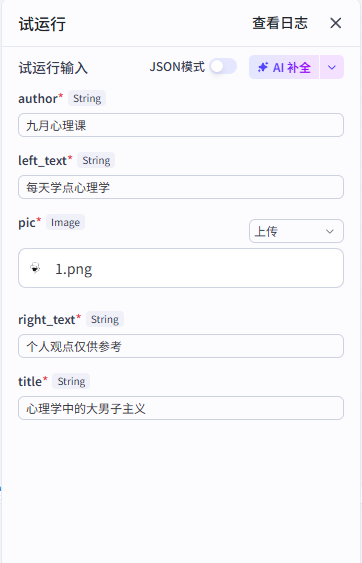Close the 试运行 panel with X
This screenshot has width=362, height=563.
[x=335, y=23]
